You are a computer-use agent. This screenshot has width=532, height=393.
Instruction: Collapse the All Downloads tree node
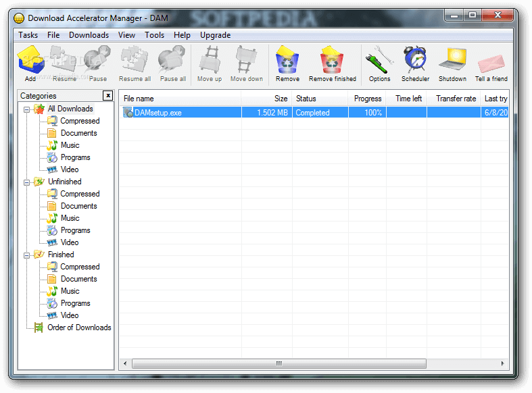[26, 109]
